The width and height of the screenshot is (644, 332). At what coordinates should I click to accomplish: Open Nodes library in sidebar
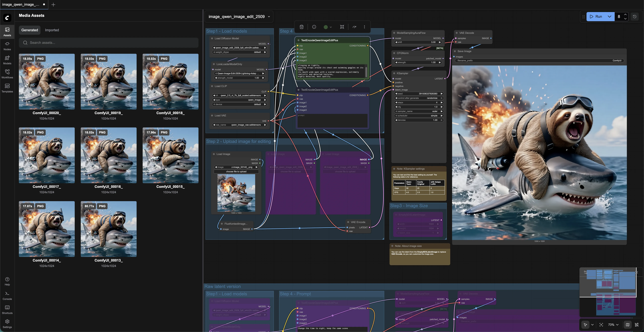(x=7, y=46)
